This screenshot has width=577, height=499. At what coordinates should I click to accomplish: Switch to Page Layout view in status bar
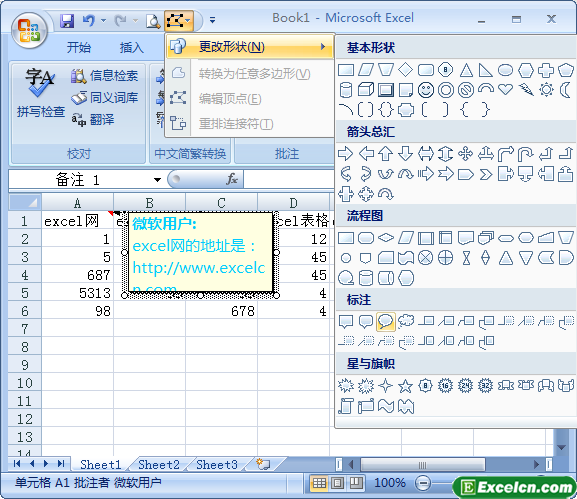(338, 482)
